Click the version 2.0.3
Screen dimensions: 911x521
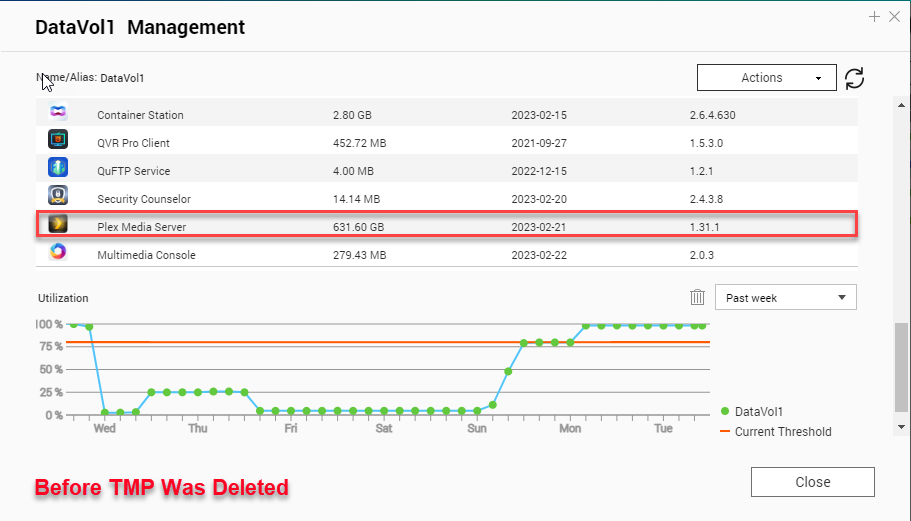(x=701, y=255)
